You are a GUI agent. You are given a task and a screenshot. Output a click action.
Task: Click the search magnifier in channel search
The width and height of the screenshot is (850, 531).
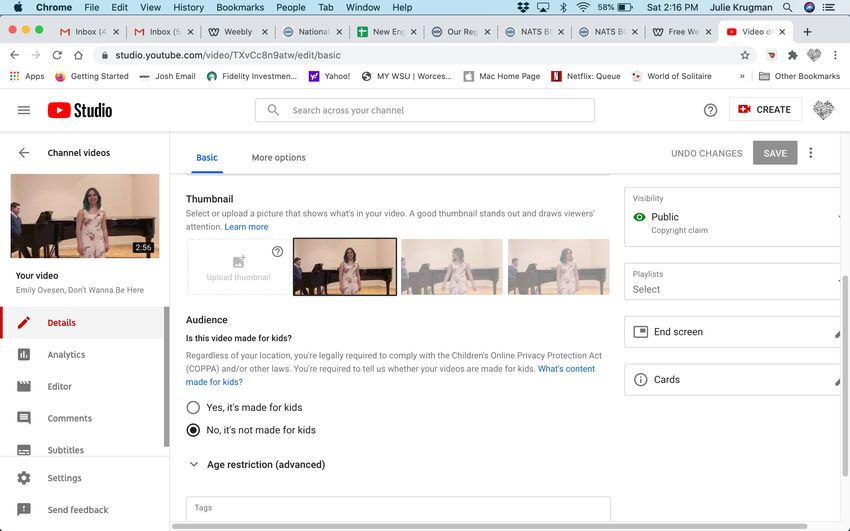tap(273, 110)
